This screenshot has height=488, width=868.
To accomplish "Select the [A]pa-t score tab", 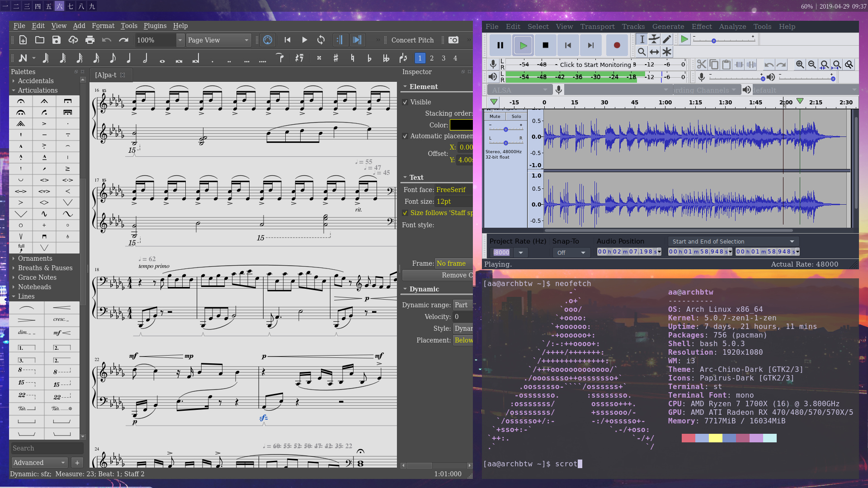I will (x=110, y=75).
